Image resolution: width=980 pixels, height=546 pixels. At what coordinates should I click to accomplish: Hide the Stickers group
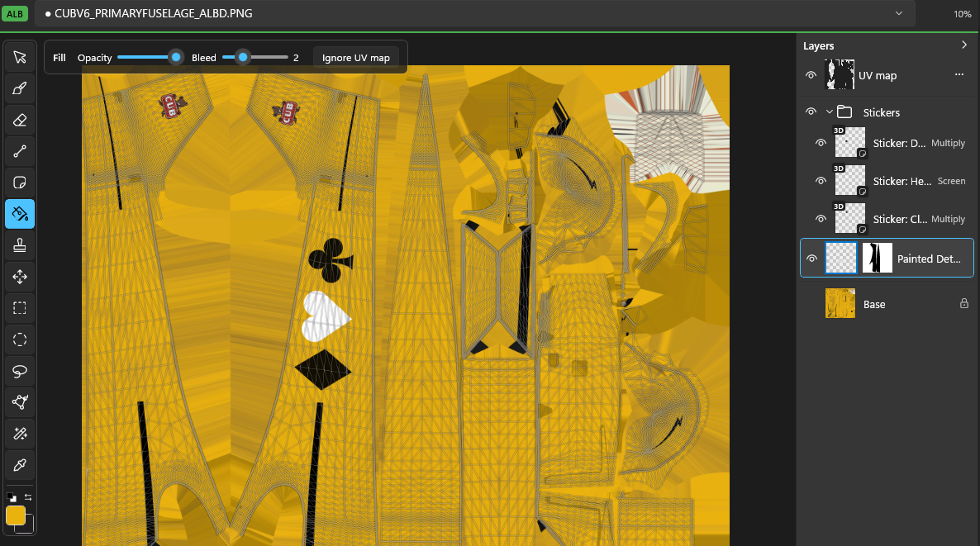[811, 112]
